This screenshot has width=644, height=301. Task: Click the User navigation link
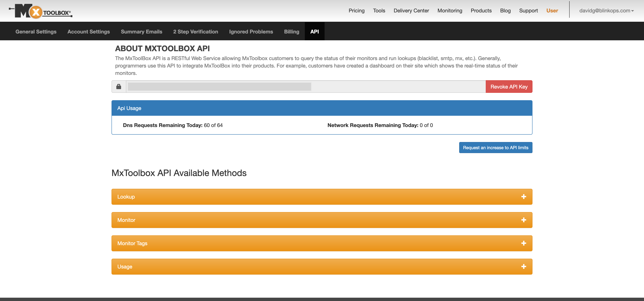click(x=552, y=11)
